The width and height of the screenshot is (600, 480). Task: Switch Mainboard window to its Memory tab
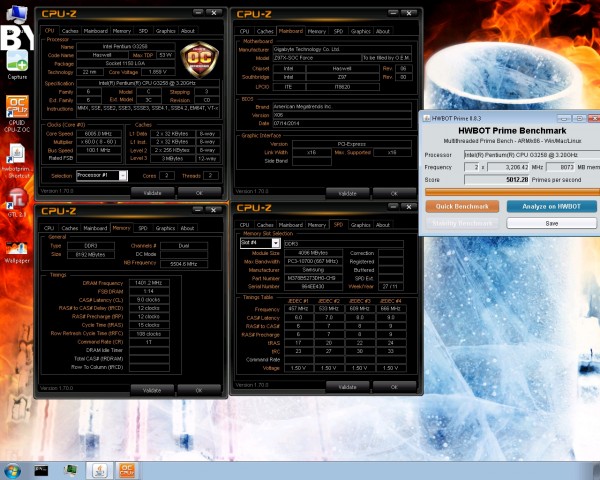click(x=317, y=31)
